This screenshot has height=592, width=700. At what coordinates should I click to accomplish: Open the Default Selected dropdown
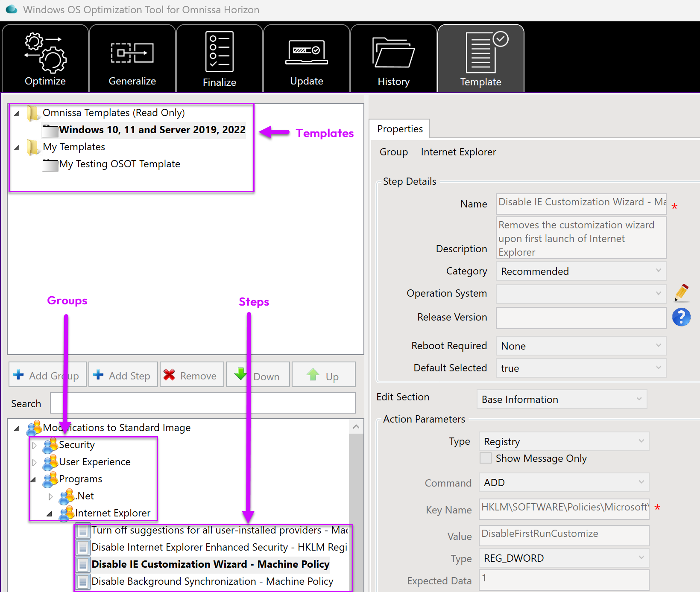(581, 368)
